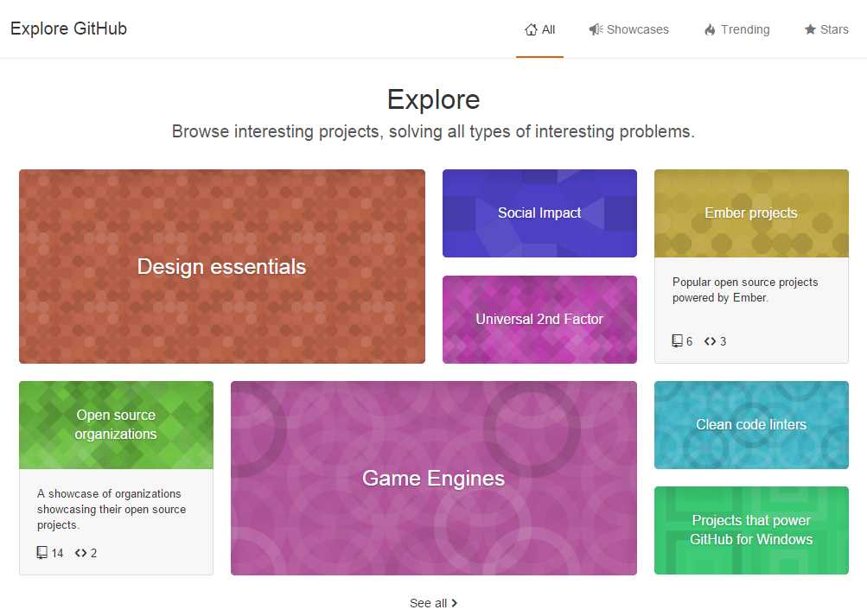
Task: Open the Game Engines collection
Action: (433, 478)
